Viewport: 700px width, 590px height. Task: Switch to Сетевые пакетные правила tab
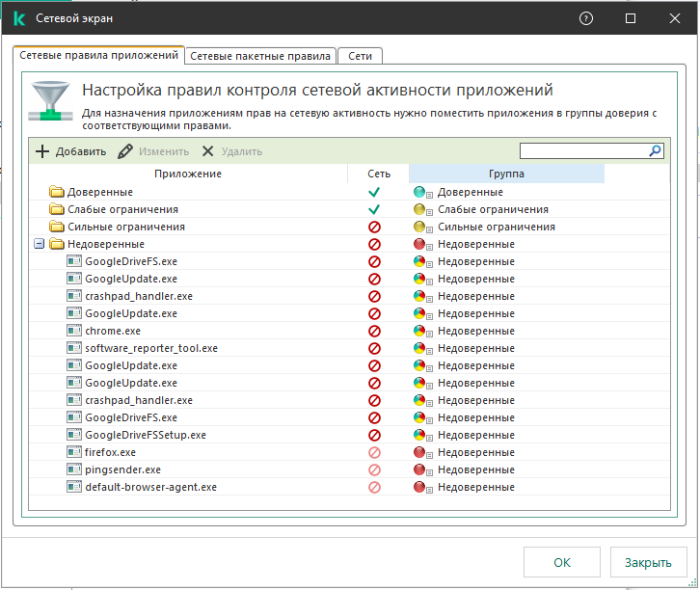[x=261, y=56]
